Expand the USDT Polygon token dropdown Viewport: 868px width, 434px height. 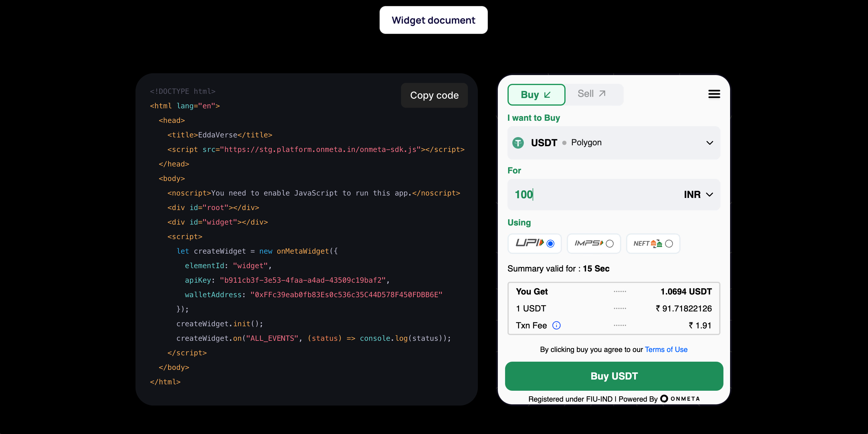point(613,143)
